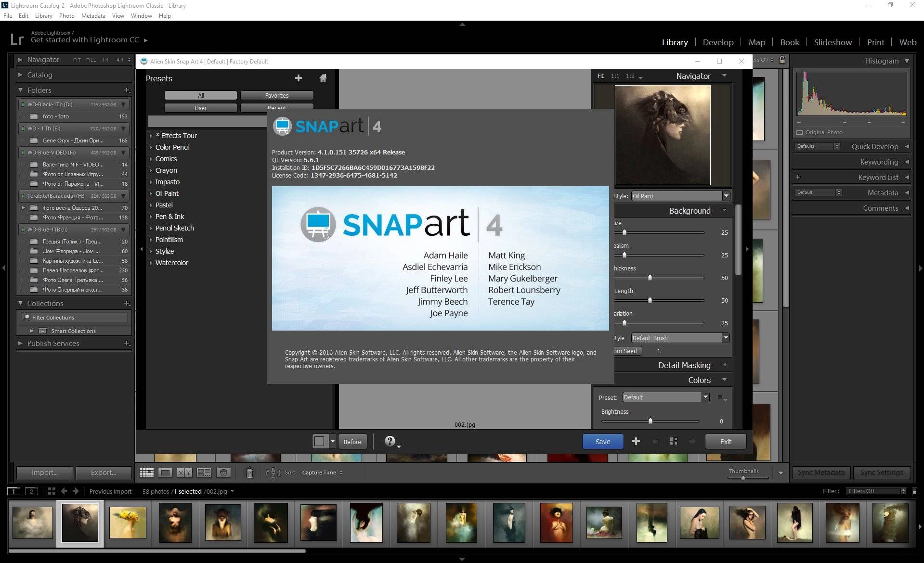The image size is (924, 563).
Task: Add new preset with plus icon
Action: pos(299,78)
